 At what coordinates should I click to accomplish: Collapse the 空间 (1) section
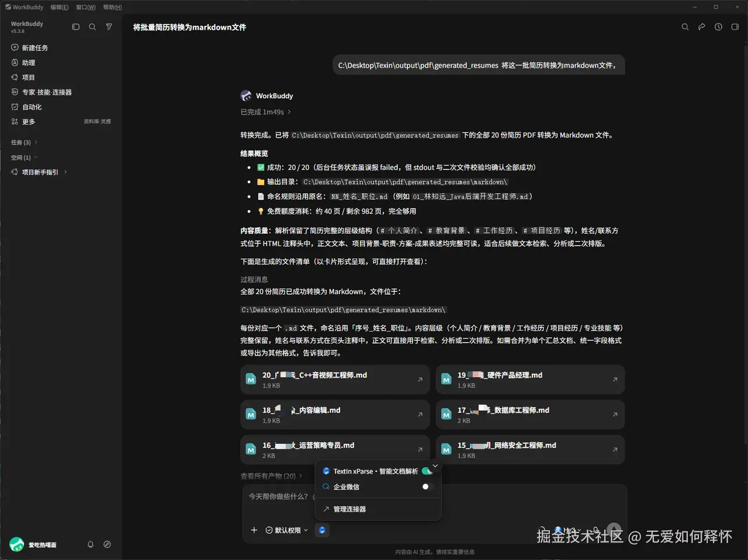tap(23, 158)
